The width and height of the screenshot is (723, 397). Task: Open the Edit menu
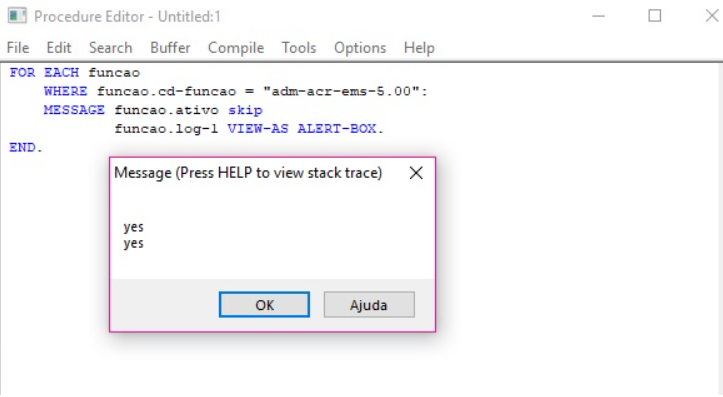click(x=59, y=47)
